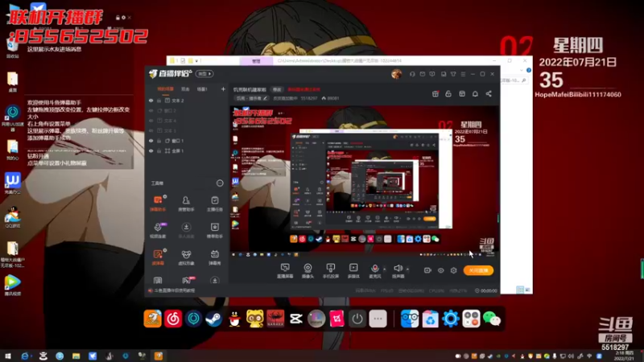Click the live preview canvas
This screenshot has width=644, height=362.
pyautogui.click(x=364, y=179)
